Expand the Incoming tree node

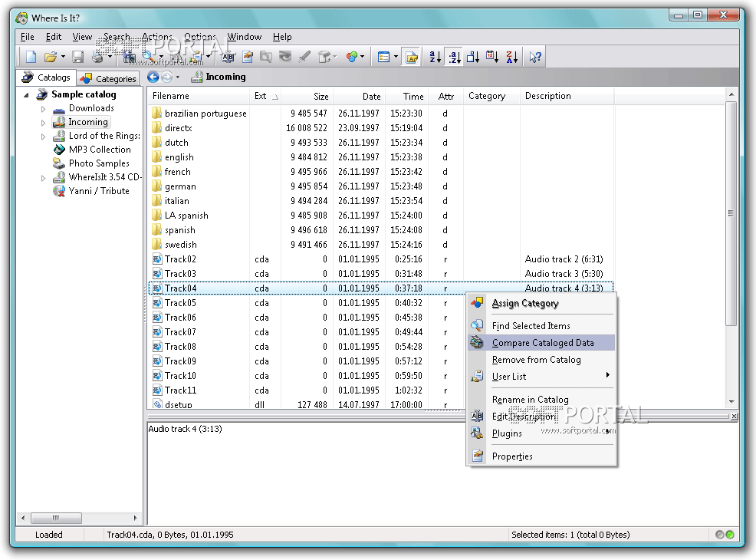[x=43, y=123]
